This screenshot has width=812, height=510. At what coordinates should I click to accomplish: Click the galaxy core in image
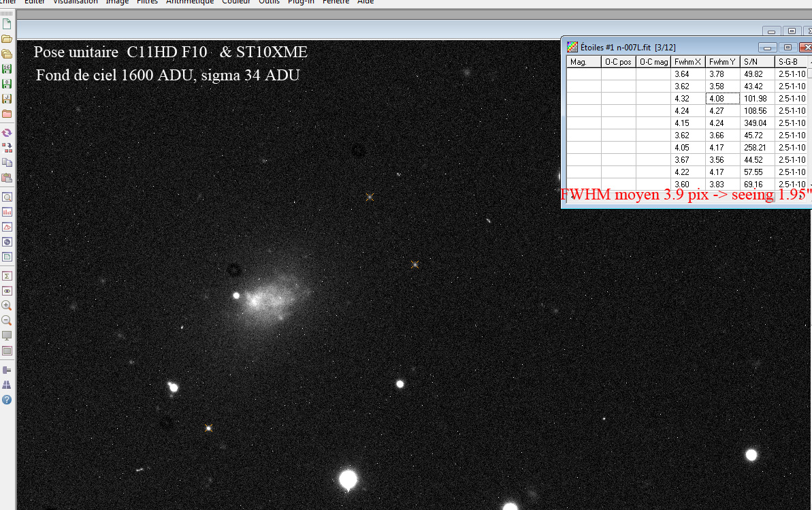point(255,300)
